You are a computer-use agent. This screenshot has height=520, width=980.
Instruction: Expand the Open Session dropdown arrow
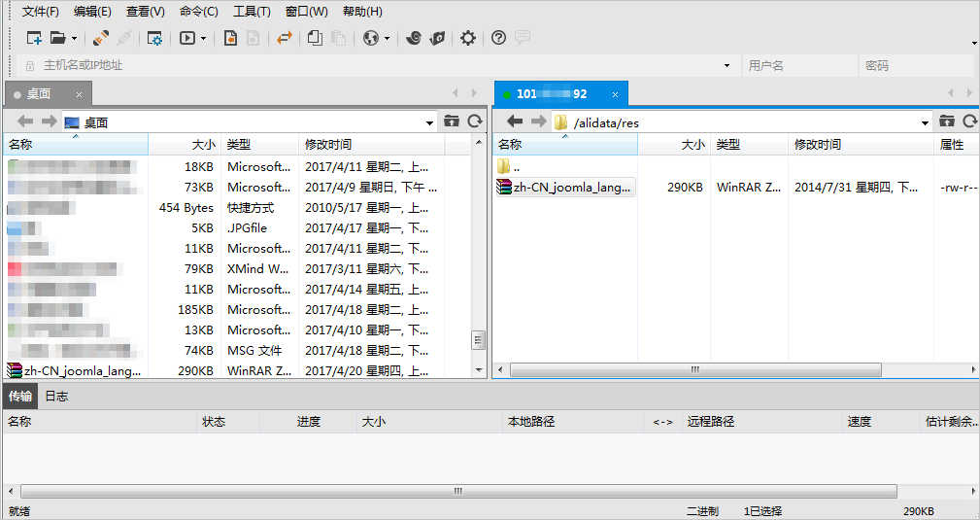click(x=74, y=39)
